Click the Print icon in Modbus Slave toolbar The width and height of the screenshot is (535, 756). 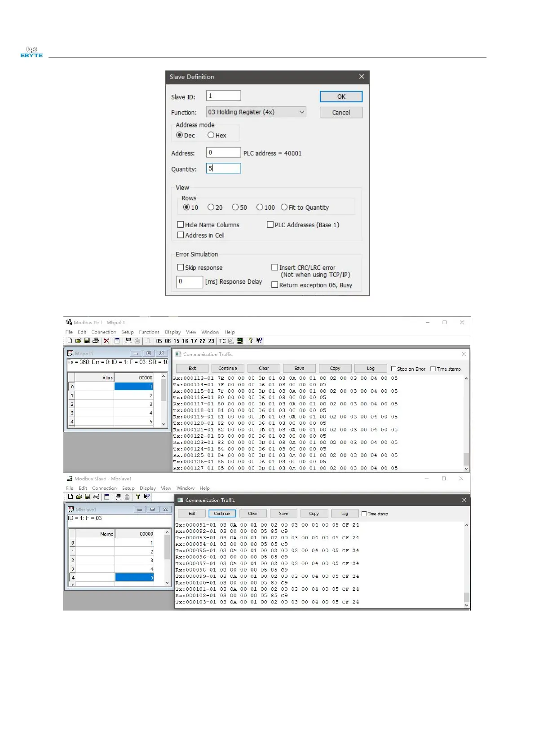96,497
